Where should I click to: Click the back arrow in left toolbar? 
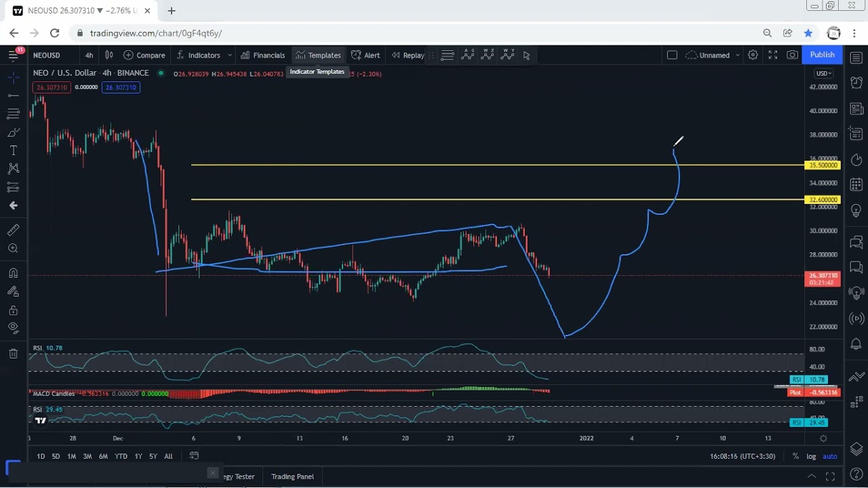[x=13, y=205]
